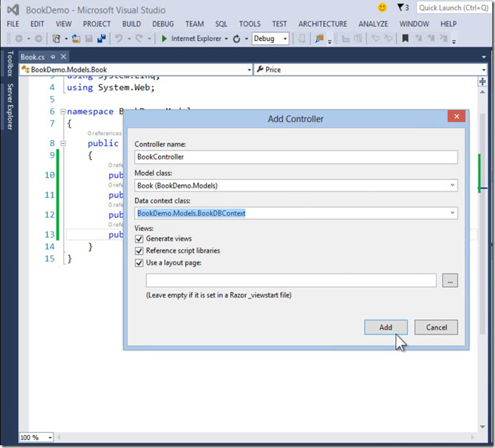Click the active files dropdown arrow

484,57
